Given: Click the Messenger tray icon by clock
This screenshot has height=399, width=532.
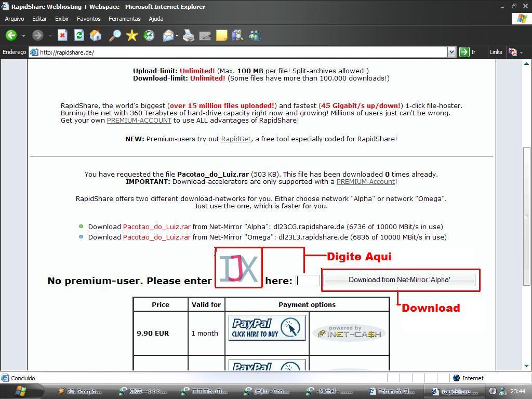Looking at the screenshot, I should 503,391.
